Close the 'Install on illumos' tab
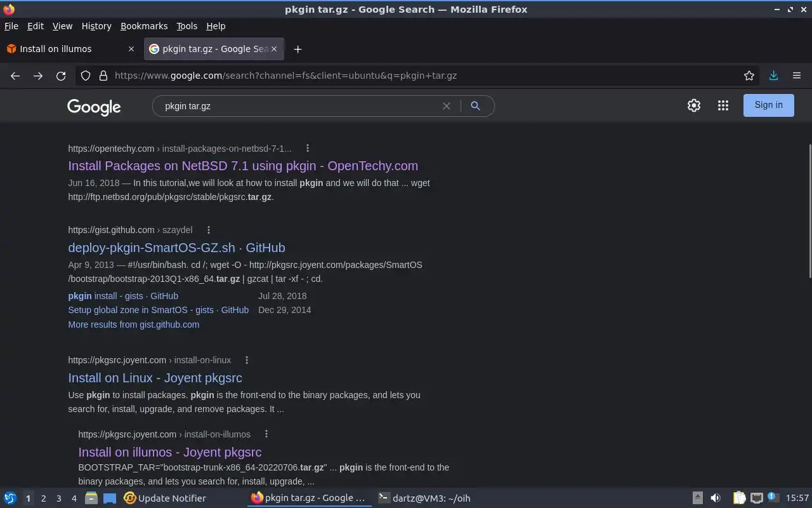 (131, 49)
